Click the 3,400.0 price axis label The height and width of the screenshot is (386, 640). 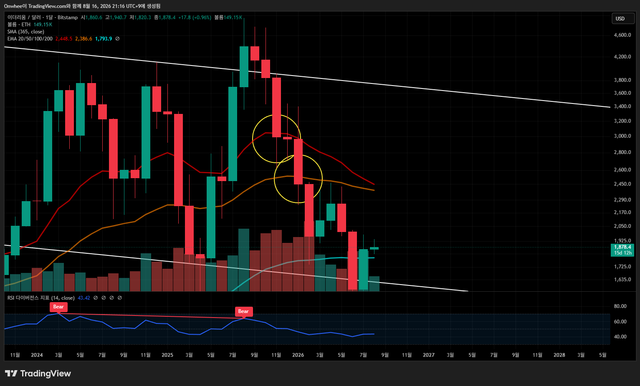coord(622,106)
